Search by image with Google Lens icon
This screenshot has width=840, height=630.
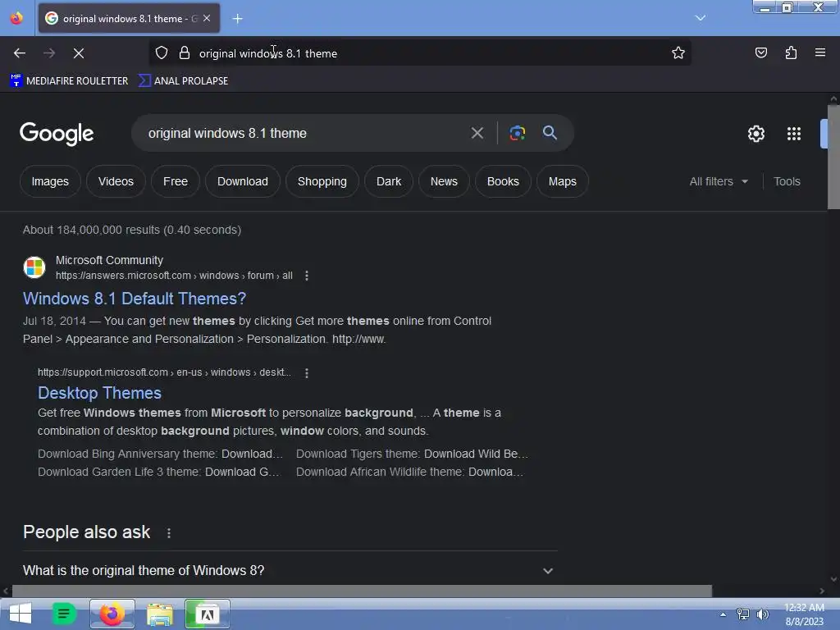click(517, 133)
